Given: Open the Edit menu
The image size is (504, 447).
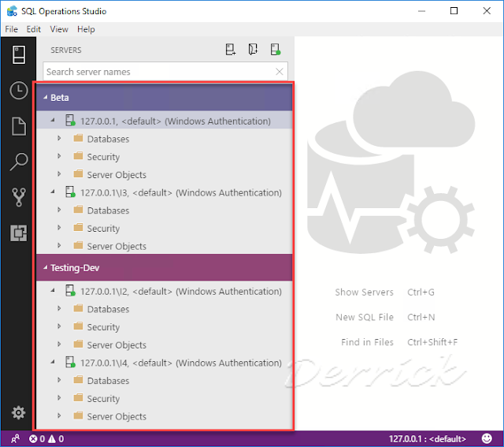Looking at the screenshot, I should [33, 29].
